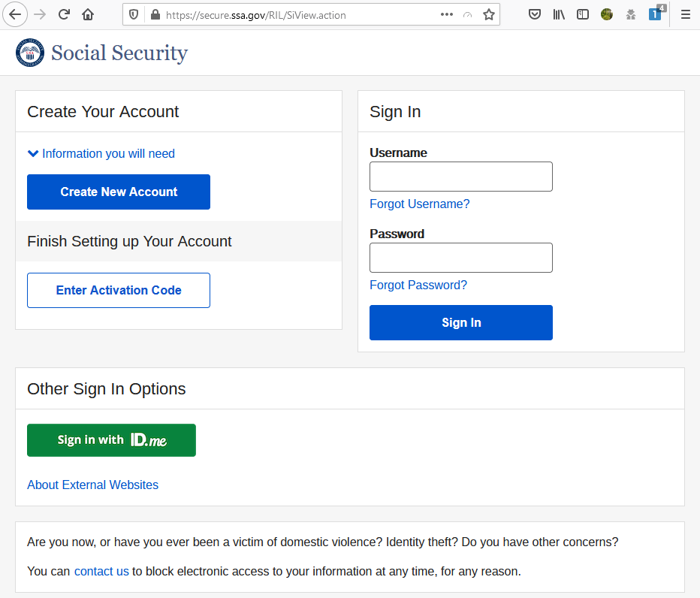Click Create New Account
This screenshot has height=598, width=700.
coord(118,192)
